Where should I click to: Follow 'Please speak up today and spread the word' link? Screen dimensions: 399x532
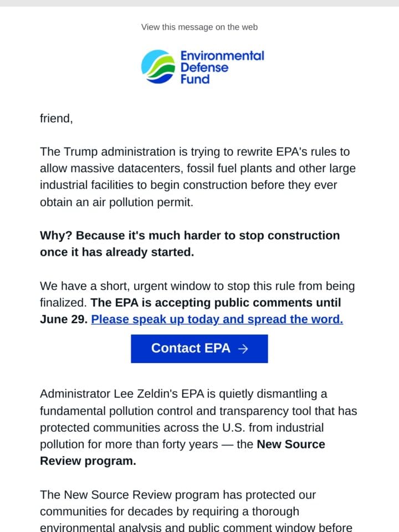pyautogui.click(x=217, y=319)
